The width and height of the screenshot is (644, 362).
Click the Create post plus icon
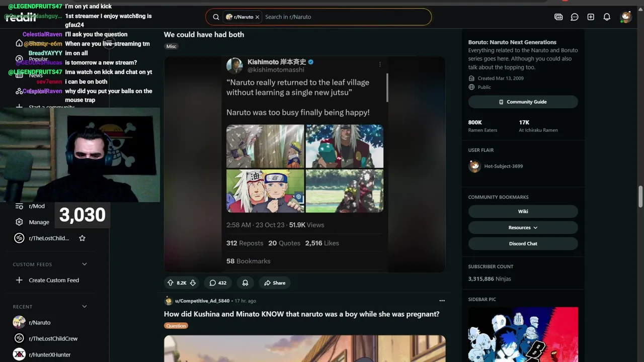pyautogui.click(x=591, y=17)
